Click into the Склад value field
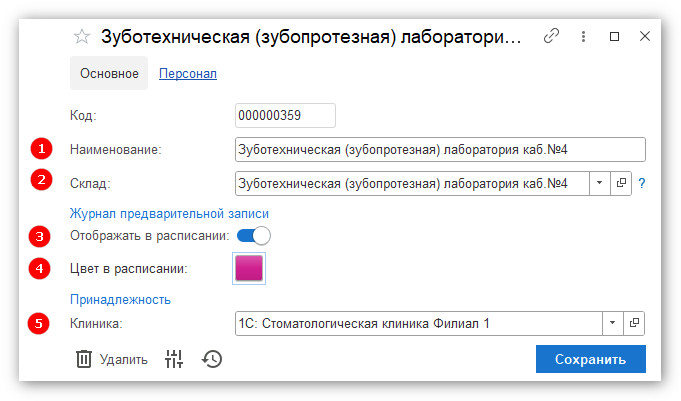This screenshot has height=401, width=681. 412,183
